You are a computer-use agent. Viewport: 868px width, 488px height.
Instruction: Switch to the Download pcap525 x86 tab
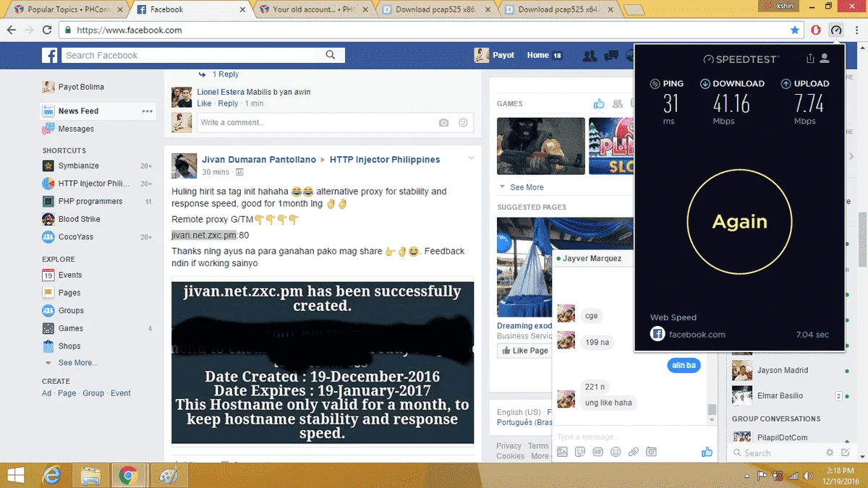436,9
